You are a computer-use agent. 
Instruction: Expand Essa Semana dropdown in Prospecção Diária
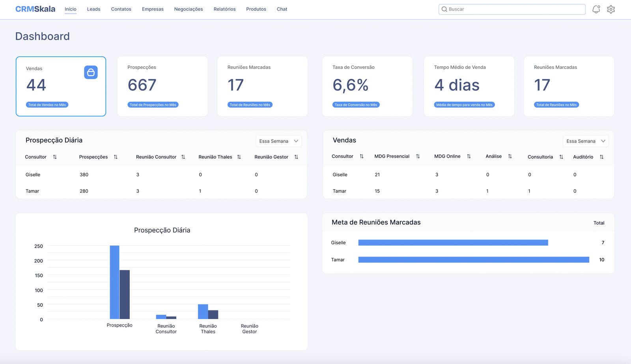[x=278, y=141]
